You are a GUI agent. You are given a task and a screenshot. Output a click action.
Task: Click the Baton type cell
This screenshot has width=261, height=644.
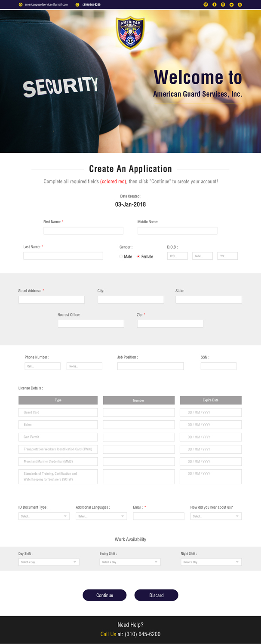tap(58, 425)
